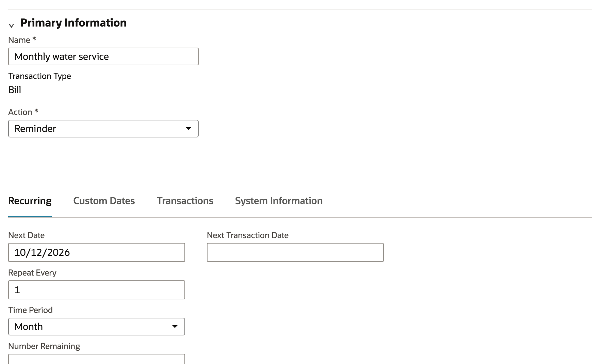View the System Information tab
This screenshot has width=592, height=364.
click(279, 201)
